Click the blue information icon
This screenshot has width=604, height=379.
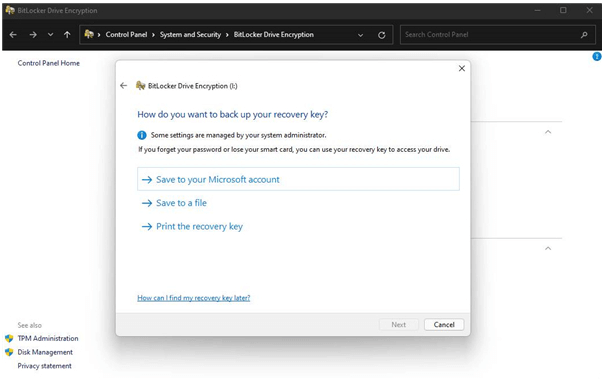[142, 135]
